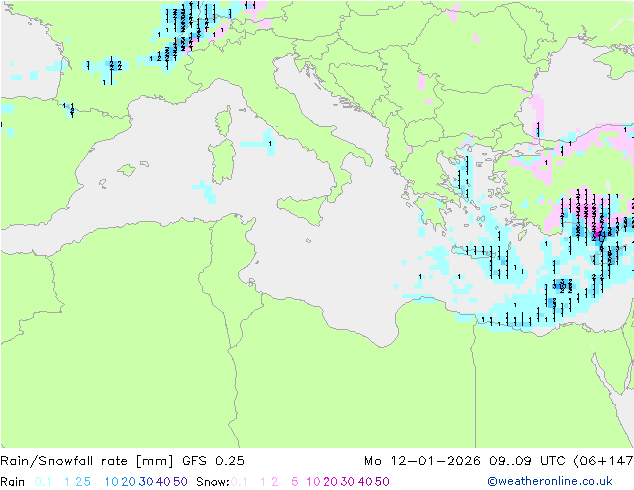This screenshot has height=490, width=634.
Task: Pick the Snow legend value 20
Action: click(x=330, y=482)
